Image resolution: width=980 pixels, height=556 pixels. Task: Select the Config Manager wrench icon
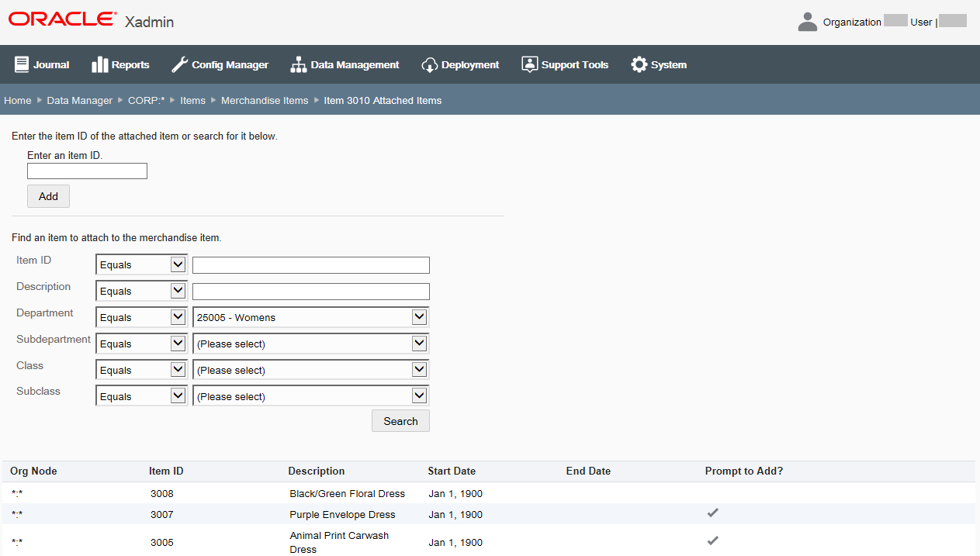[181, 64]
